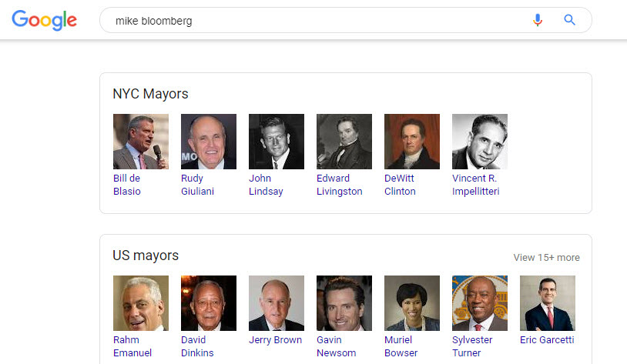Click the Eric Garcetti name link
Viewport: 627px width, 364px height.
pos(547,340)
